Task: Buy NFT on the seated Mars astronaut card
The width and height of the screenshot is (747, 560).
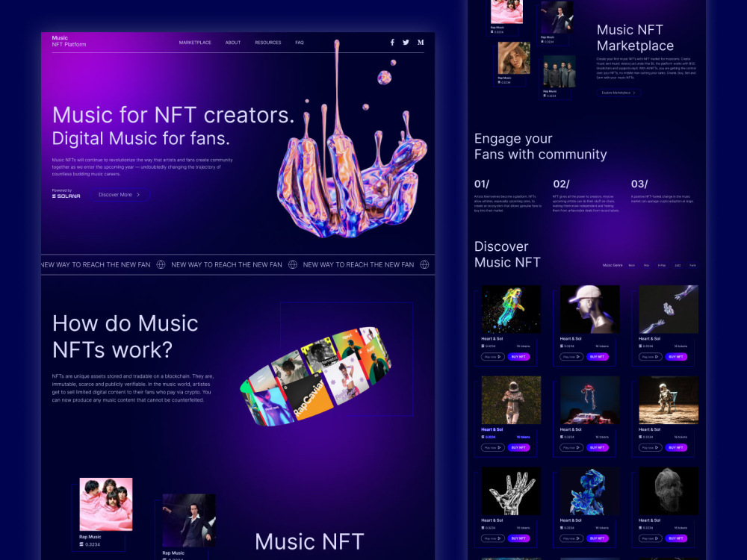Action: point(676,447)
